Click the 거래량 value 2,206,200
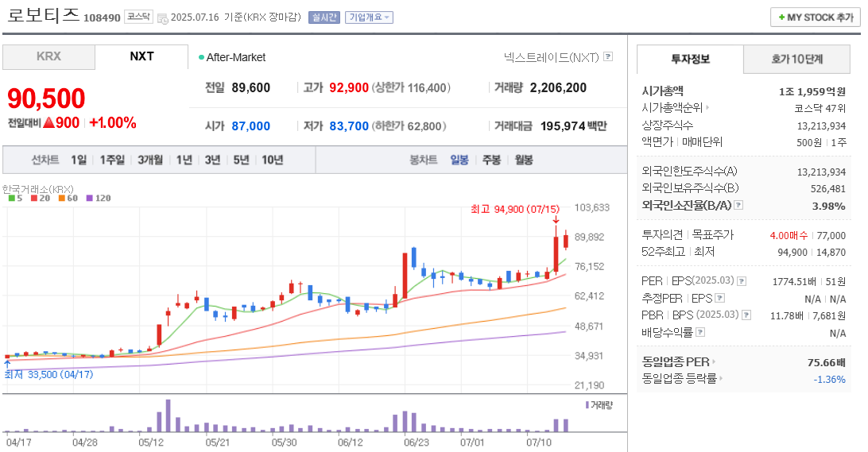This screenshot has height=452, width=868. 558,88
